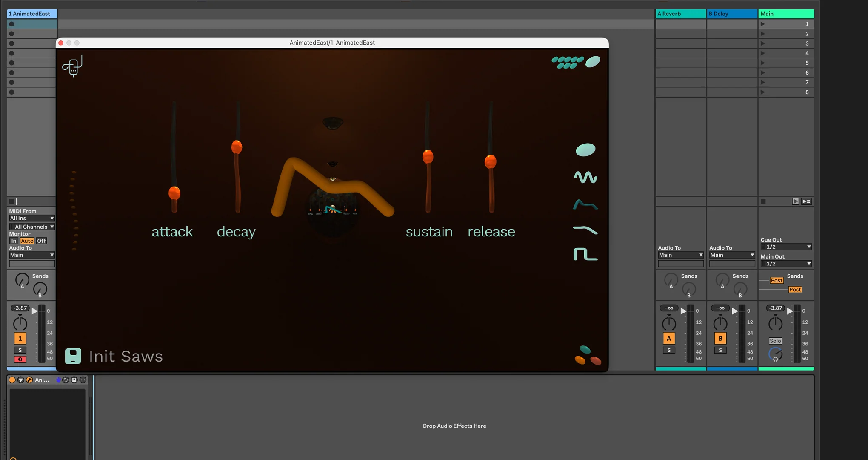Expand the Cue Out 1/2 dropdown

(x=785, y=247)
